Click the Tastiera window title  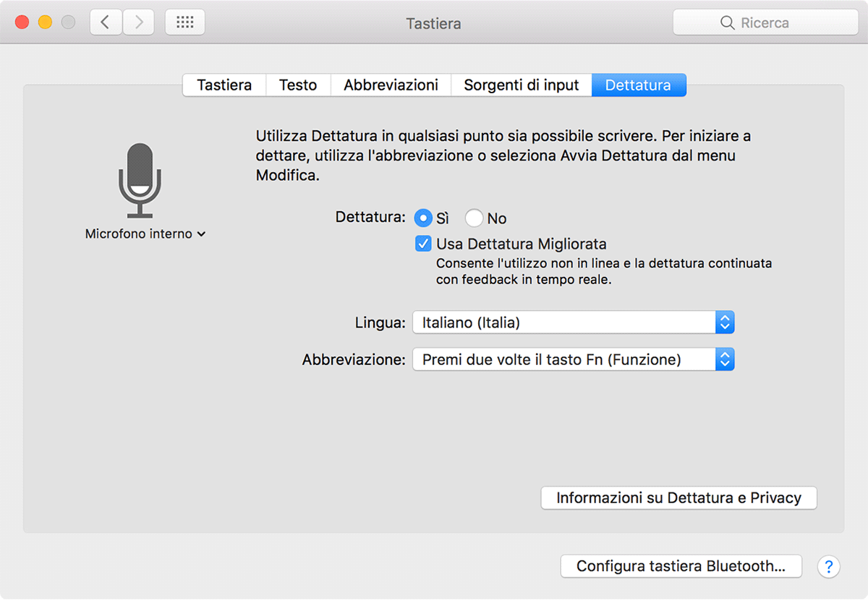(433, 24)
